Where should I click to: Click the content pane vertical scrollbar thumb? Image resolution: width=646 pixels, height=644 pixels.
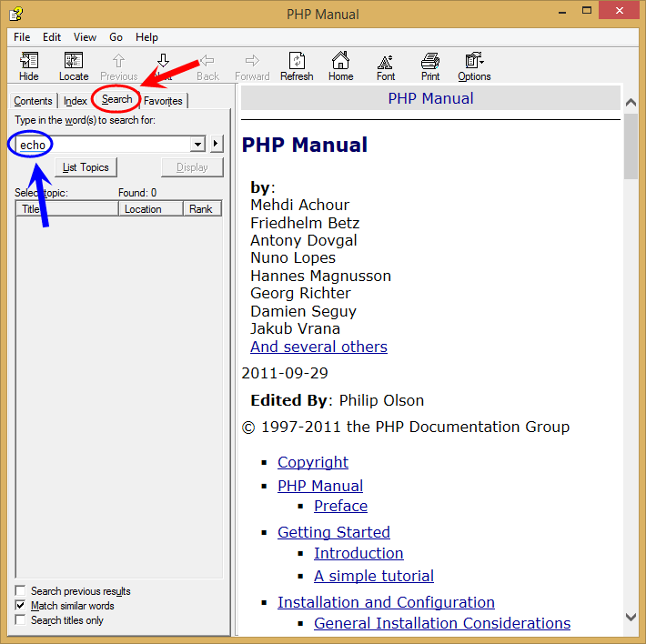click(x=631, y=146)
